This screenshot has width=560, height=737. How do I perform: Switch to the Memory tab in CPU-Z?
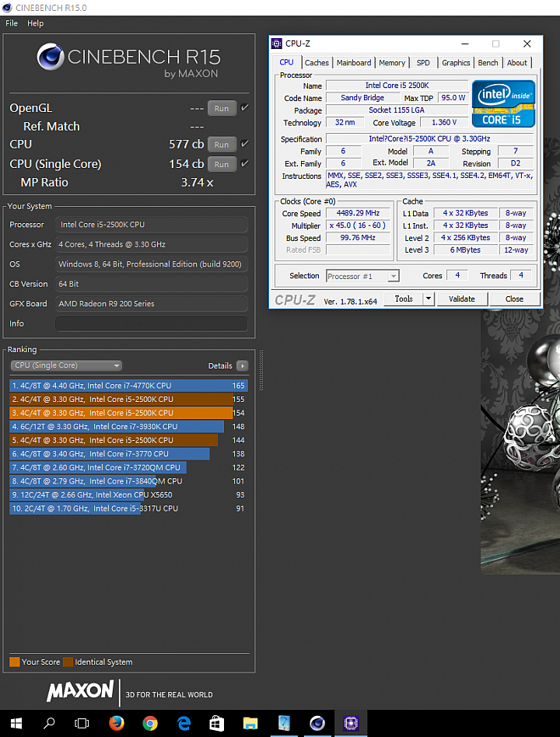point(392,62)
